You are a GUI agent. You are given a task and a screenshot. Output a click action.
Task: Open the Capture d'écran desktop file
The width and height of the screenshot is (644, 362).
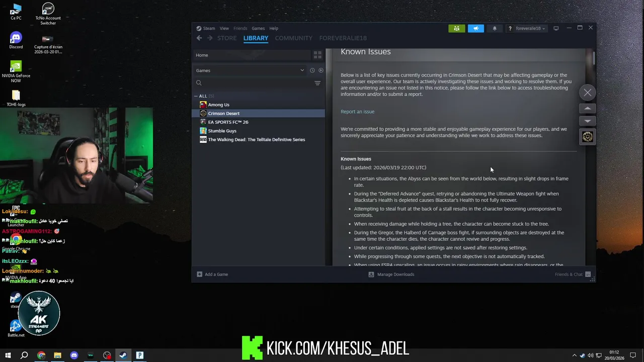click(48, 44)
